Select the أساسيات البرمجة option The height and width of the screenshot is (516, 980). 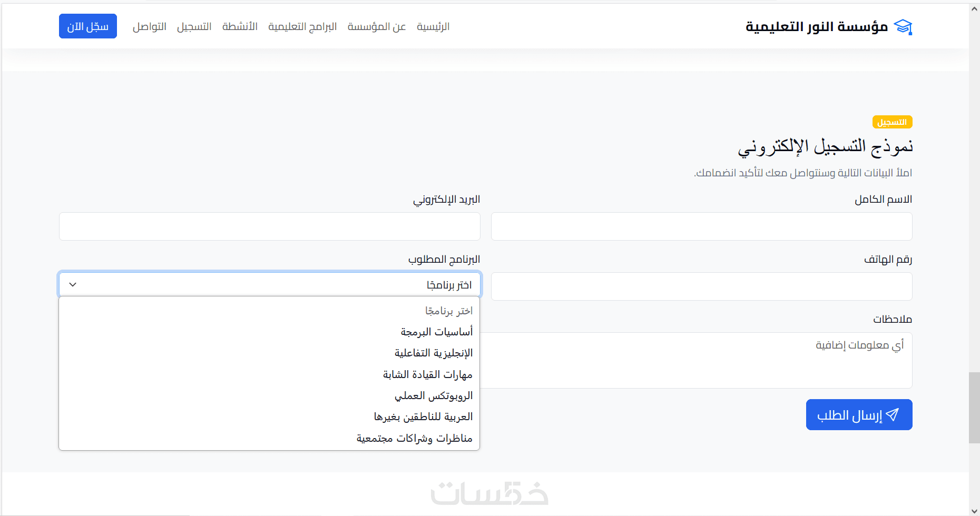[x=436, y=332]
